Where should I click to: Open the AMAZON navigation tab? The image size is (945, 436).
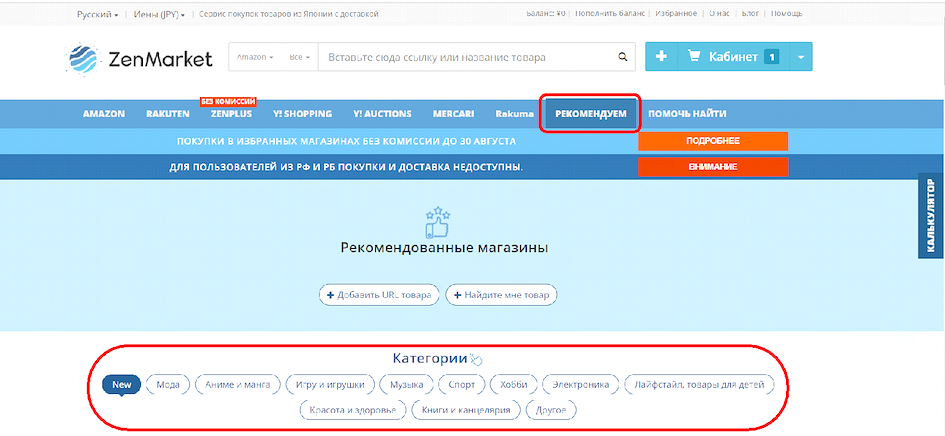click(104, 113)
